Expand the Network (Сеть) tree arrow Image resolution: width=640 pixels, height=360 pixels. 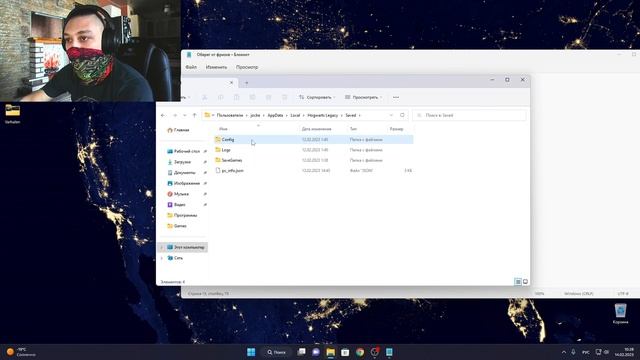pos(162,258)
